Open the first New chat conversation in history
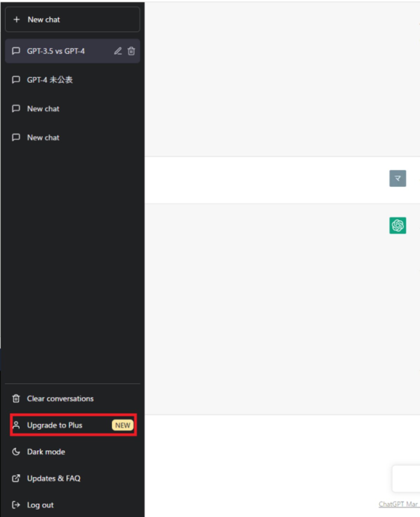 (x=72, y=109)
